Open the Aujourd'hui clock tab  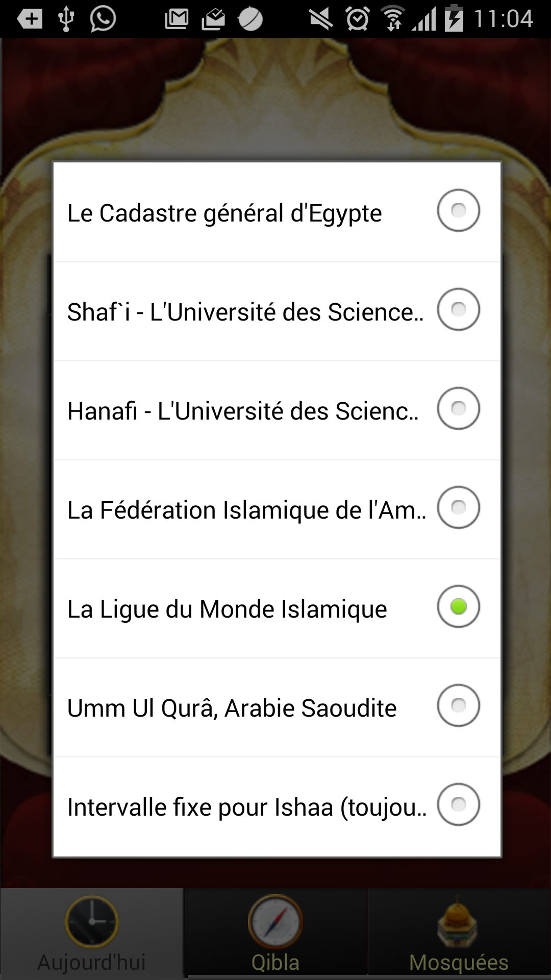point(92,933)
